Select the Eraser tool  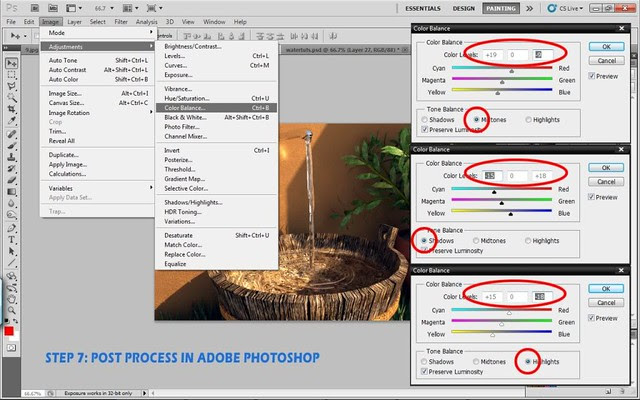pos(11,180)
